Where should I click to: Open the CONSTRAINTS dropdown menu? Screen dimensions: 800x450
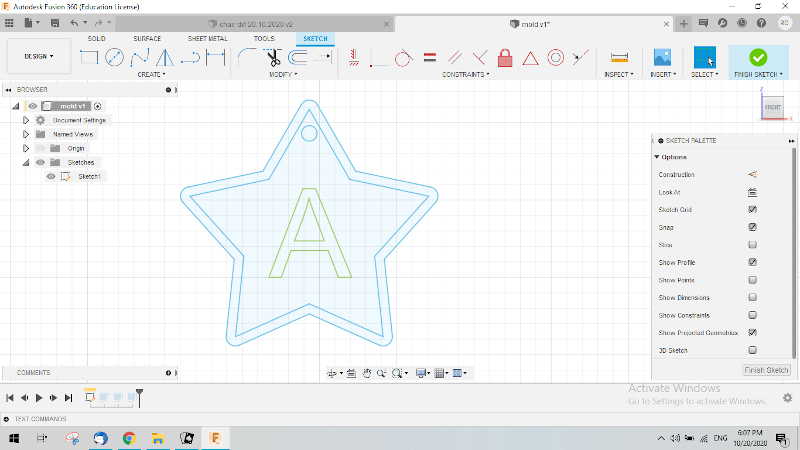[465, 74]
